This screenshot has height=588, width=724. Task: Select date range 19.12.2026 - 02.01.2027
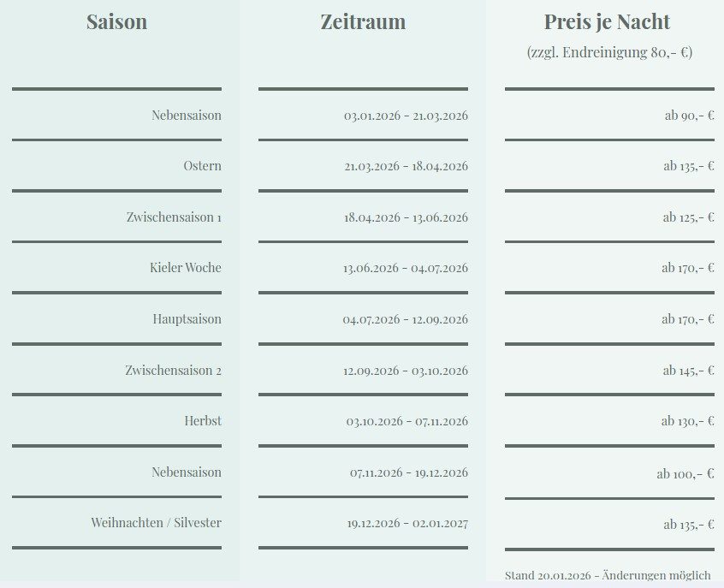[407, 523]
